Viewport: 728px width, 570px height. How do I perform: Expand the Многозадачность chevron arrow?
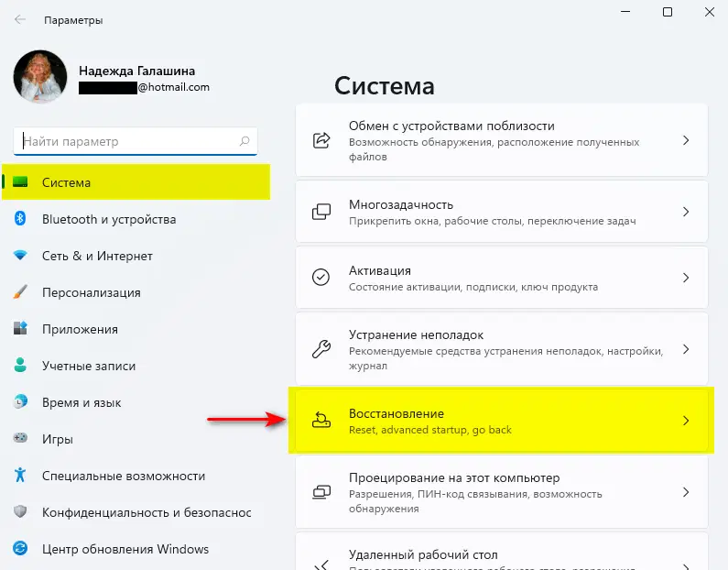tap(685, 212)
